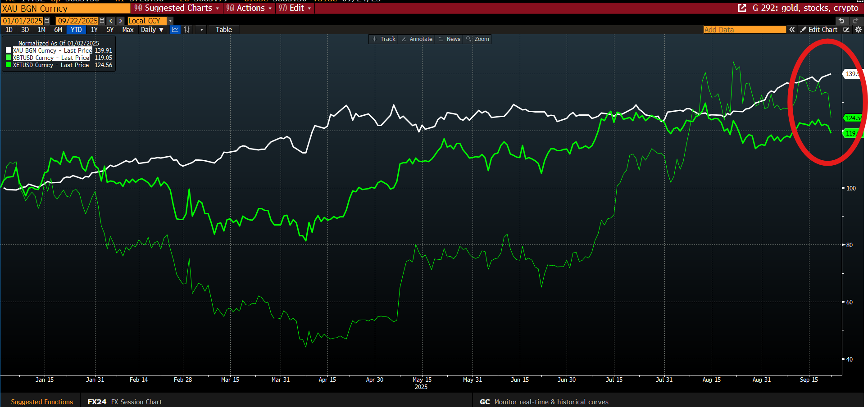Click the Add Data input field
The height and width of the screenshot is (407, 868).
pos(744,30)
